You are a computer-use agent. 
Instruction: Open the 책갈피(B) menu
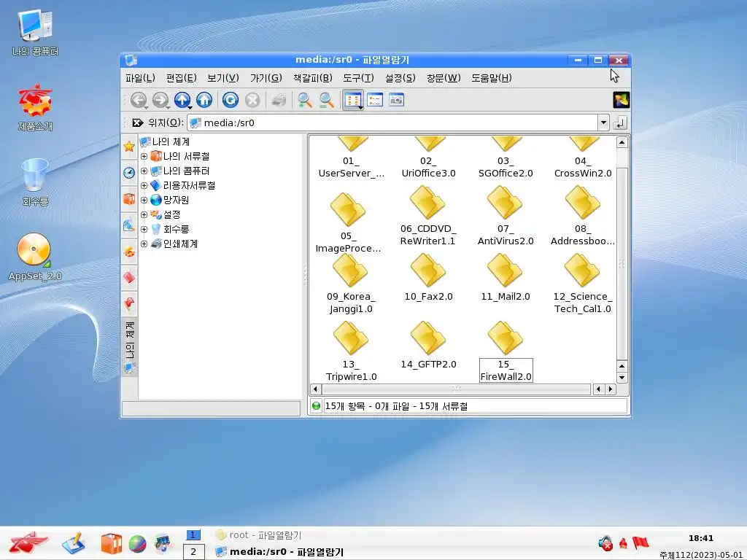pos(312,77)
